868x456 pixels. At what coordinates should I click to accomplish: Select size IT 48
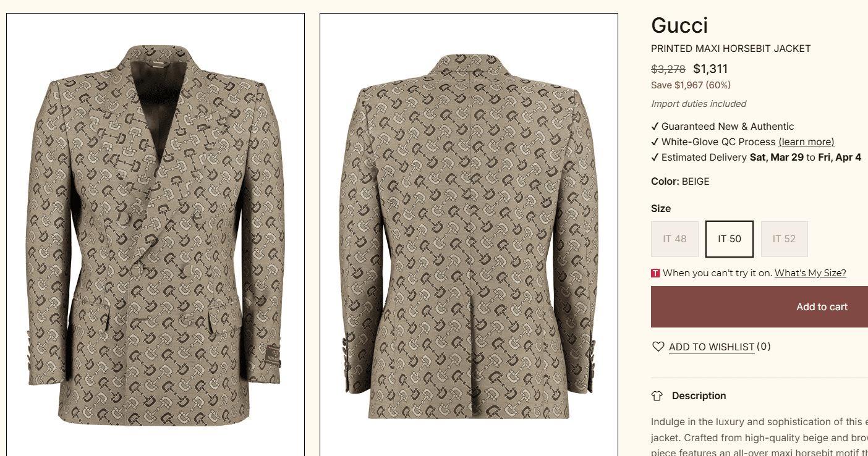674,239
